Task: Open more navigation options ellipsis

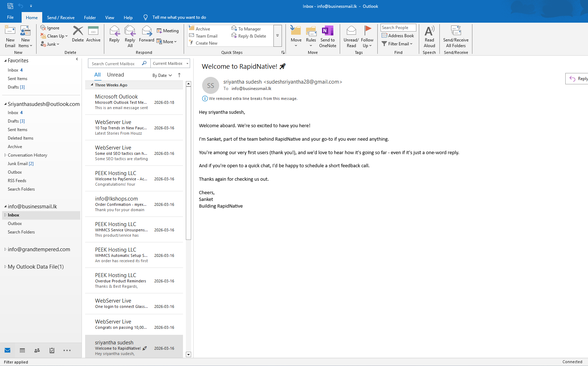Action: coord(67,350)
